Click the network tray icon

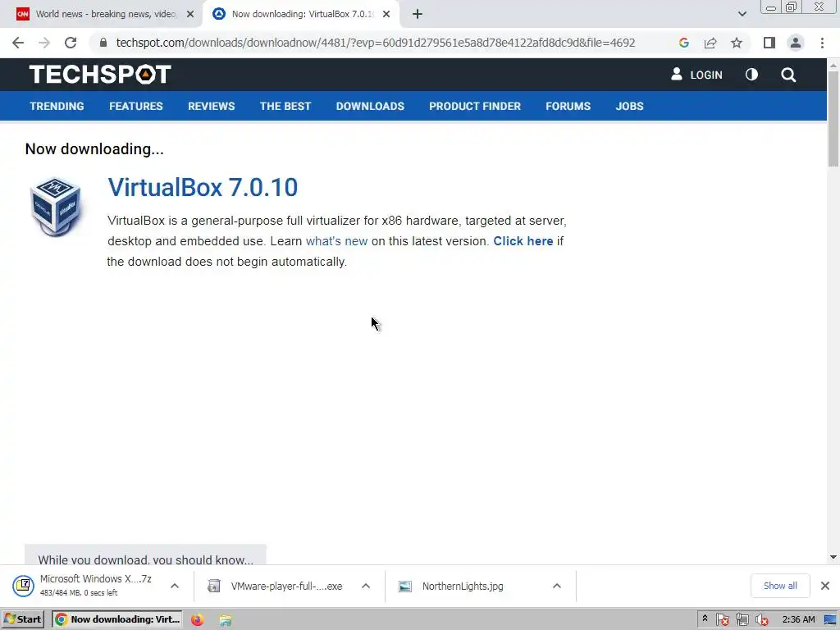click(742, 620)
